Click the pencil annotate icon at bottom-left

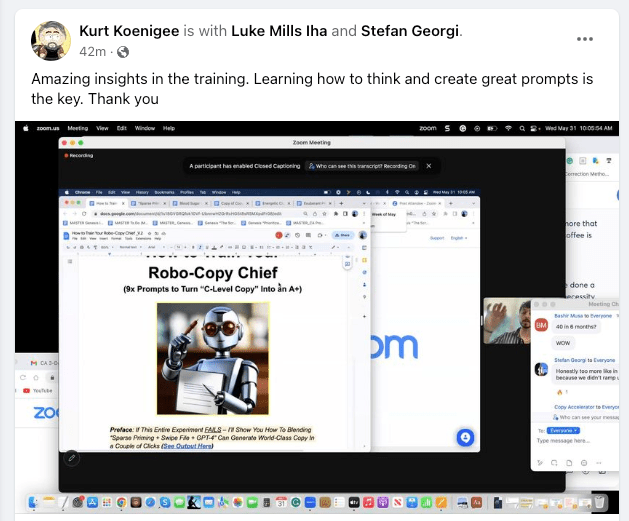click(x=72, y=457)
